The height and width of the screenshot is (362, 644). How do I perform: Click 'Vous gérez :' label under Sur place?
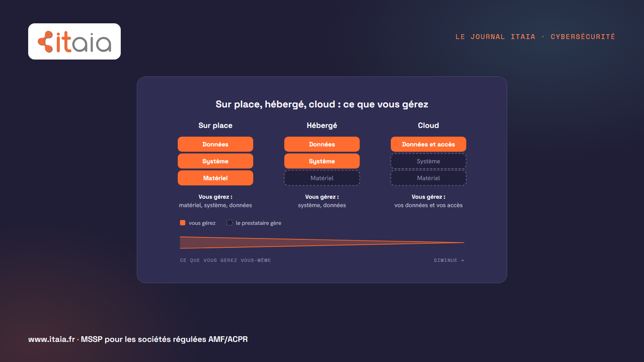215,197
